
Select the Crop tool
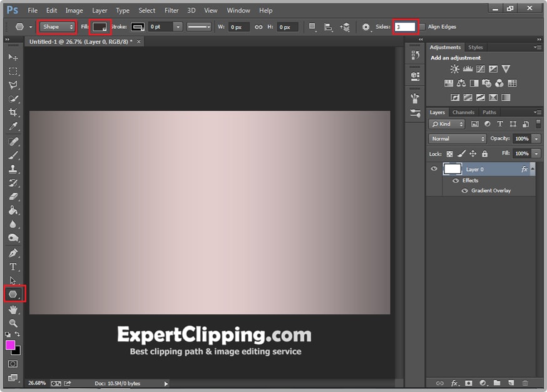13,113
